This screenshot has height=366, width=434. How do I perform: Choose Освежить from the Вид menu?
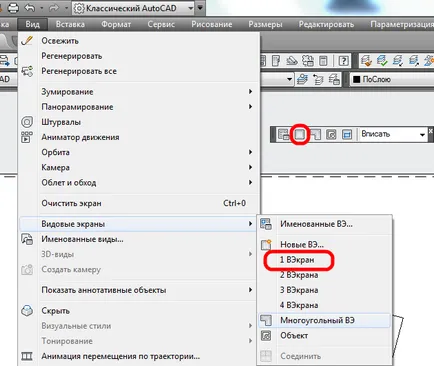[x=138, y=41]
